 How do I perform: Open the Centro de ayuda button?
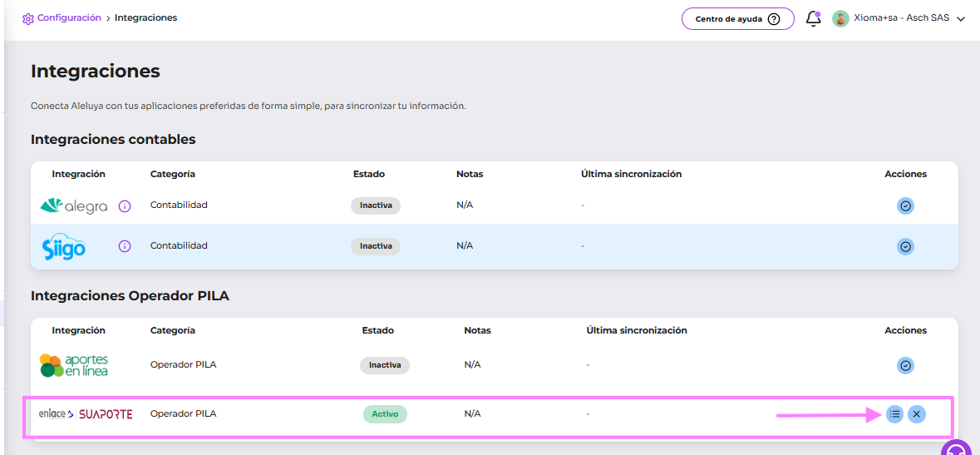click(x=737, y=19)
